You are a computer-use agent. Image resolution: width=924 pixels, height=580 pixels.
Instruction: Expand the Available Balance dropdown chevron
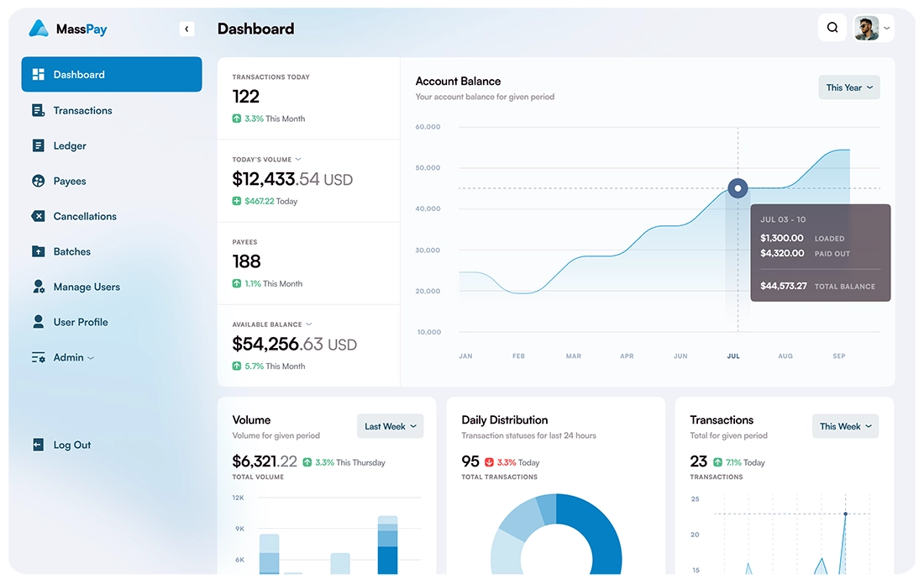point(309,324)
